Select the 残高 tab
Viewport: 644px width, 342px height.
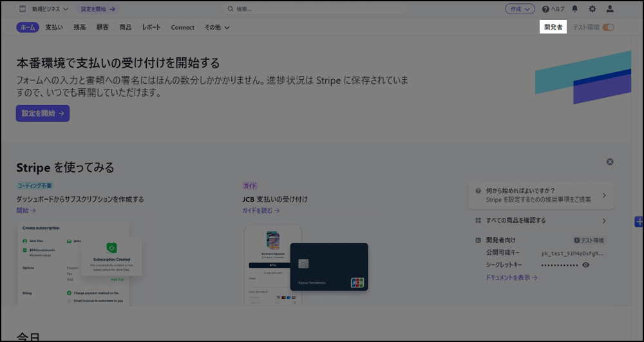80,28
